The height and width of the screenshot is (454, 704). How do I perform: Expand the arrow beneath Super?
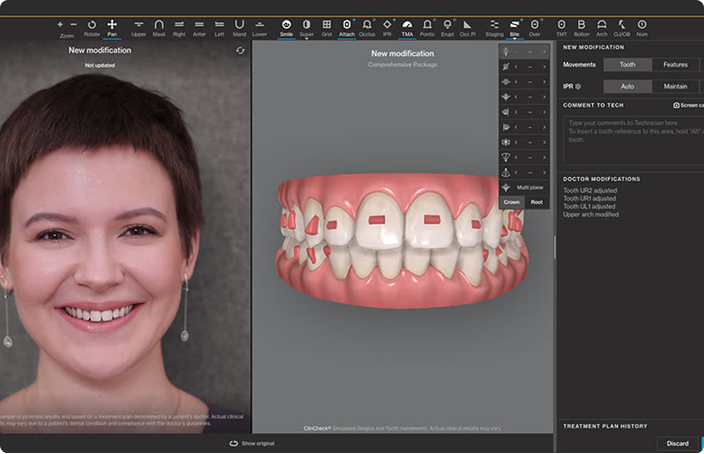click(307, 39)
